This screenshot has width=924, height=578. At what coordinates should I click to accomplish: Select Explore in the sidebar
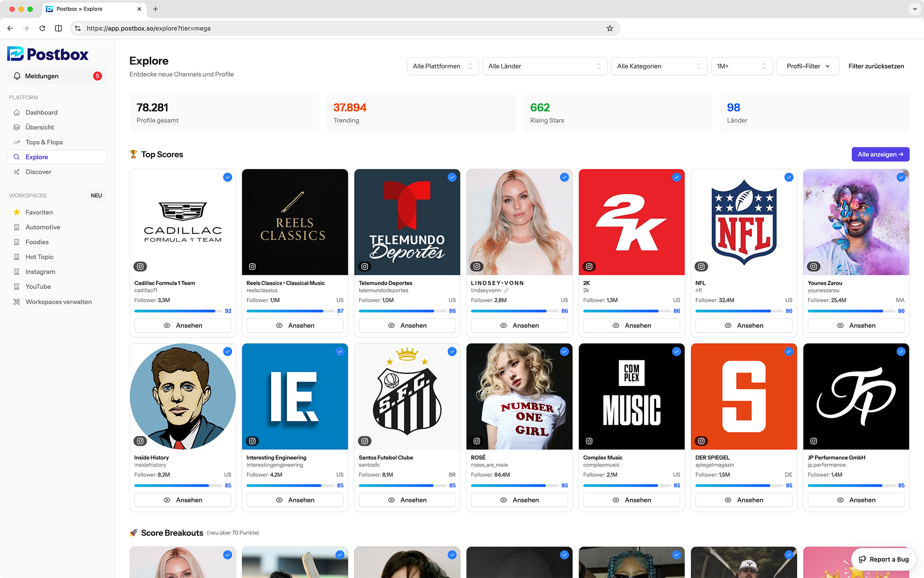(57, 157)
